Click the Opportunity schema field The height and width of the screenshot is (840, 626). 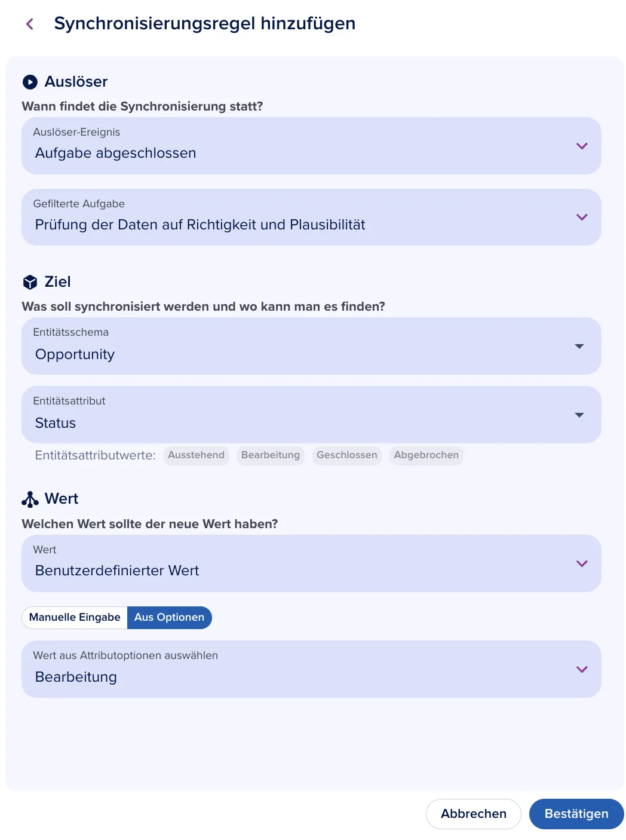[x=311, y=346]
